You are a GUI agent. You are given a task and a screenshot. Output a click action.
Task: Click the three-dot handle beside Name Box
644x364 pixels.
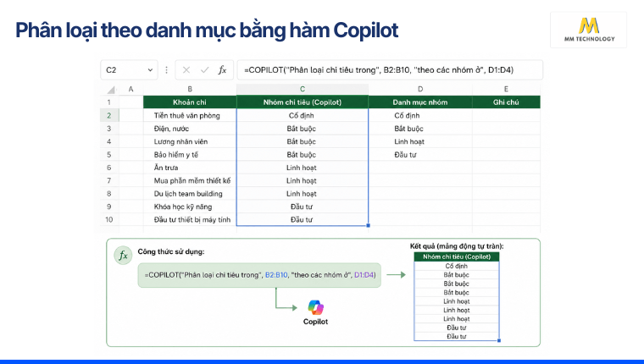[166, 70]
